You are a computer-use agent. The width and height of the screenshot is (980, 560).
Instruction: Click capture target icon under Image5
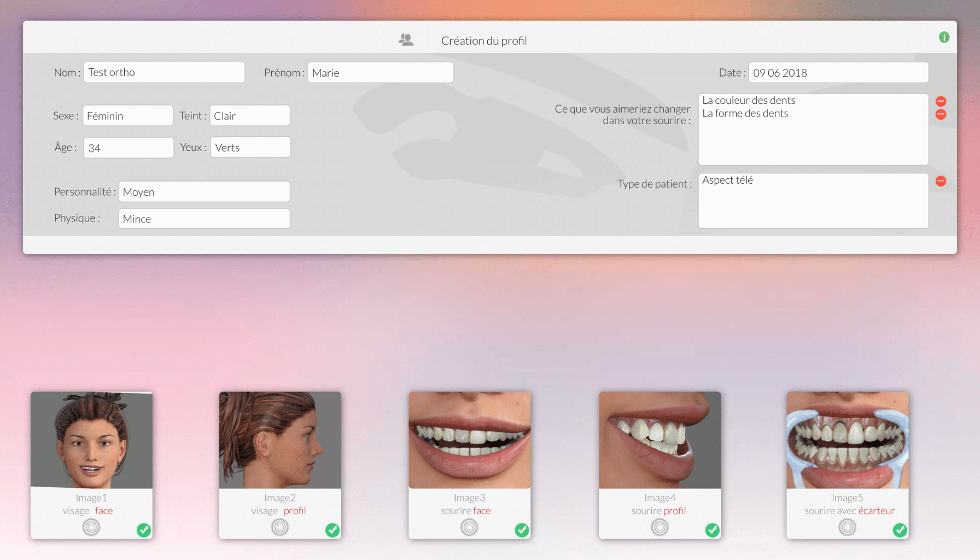[847, 527]
